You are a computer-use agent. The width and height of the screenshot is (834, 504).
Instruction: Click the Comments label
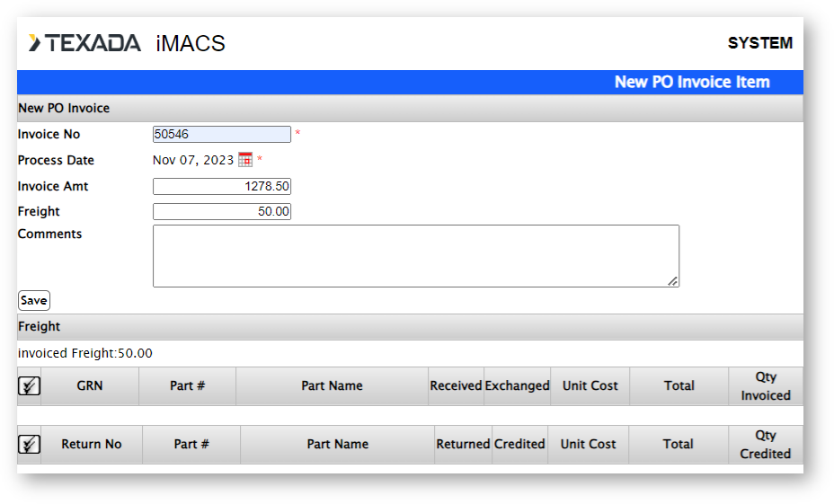click(49, 234)
